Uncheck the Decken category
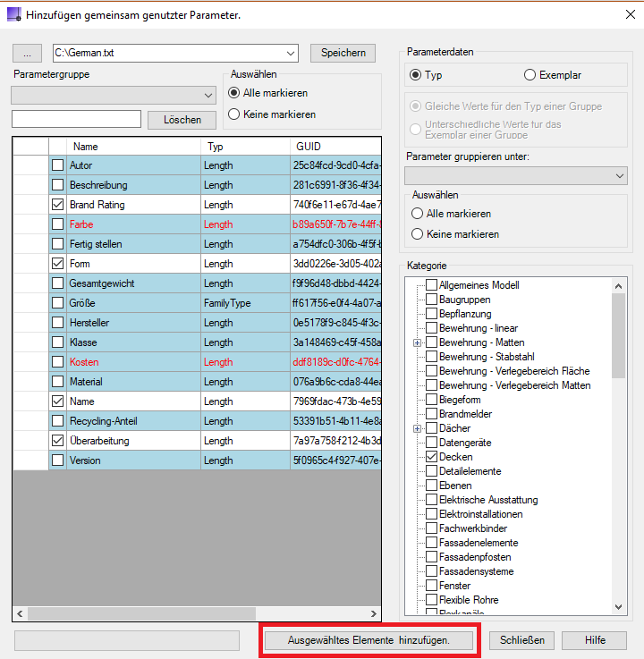The image size is (644, 659). pos(431,456)
